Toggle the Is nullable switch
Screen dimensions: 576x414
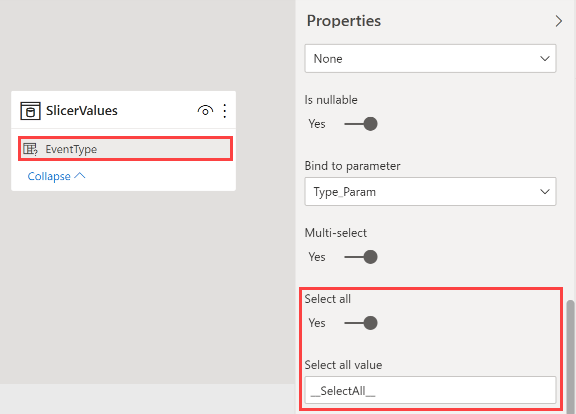(361, 124)
